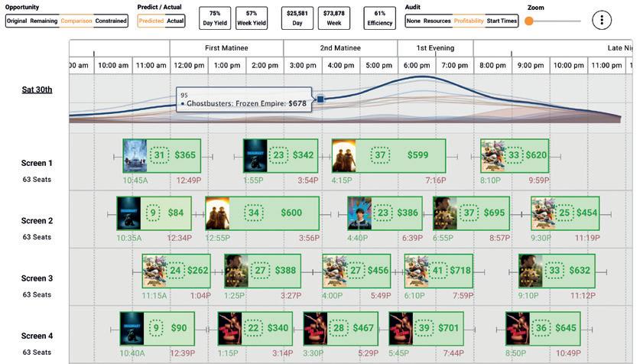Select the Screen 2 row label

click(x=37, y=221)
